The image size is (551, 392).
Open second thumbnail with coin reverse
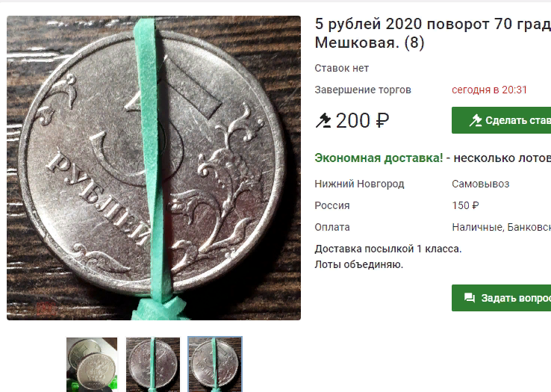[153, 364]
